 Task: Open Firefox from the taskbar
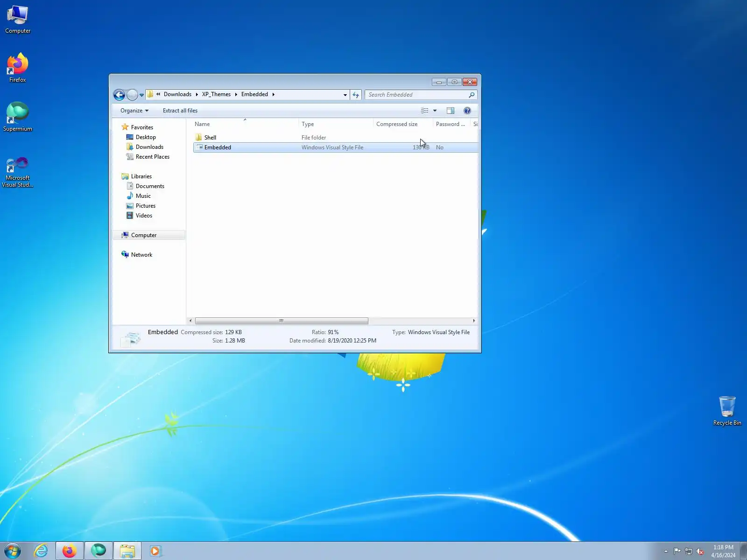pos(70,551)
